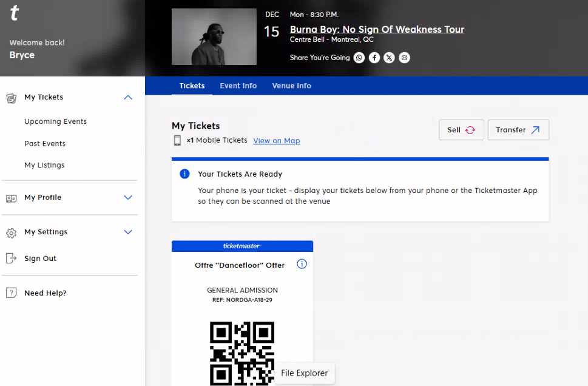Click the ticket QR code
The width and height of the screenshot is (588, 386).
[242, 353]
